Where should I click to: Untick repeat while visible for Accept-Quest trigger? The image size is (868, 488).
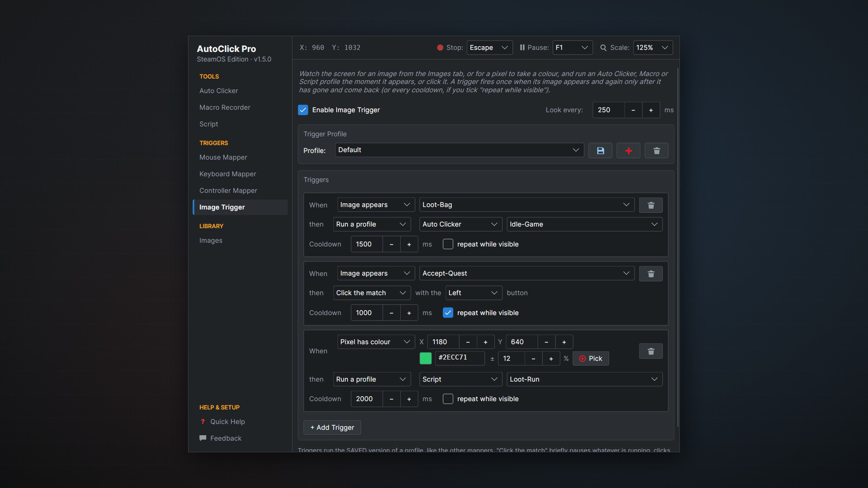tap(448, 313)
